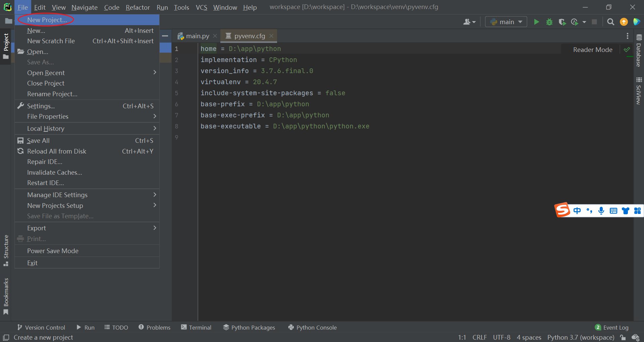Open the user account icon dropdown

coord(469,22)
